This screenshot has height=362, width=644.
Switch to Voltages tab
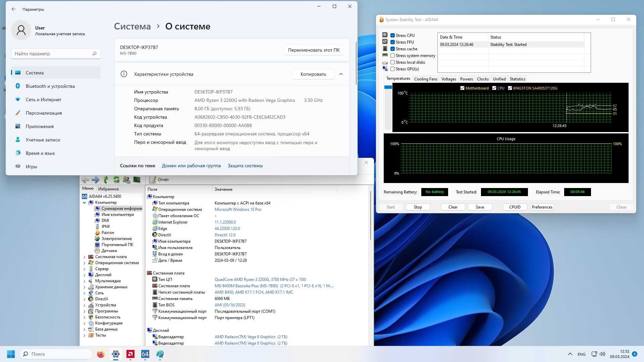click(x=448, y=79)
